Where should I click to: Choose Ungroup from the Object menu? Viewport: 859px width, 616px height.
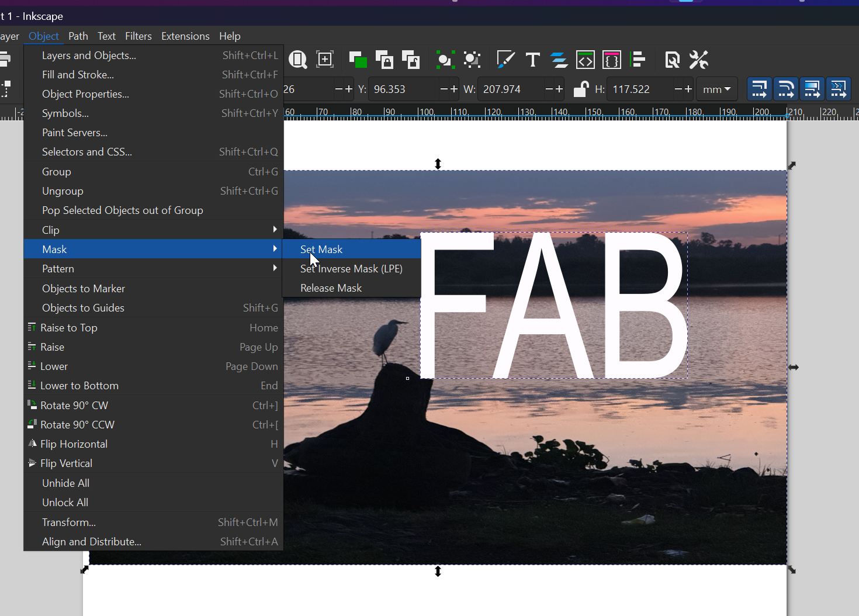tap(154, 191)
